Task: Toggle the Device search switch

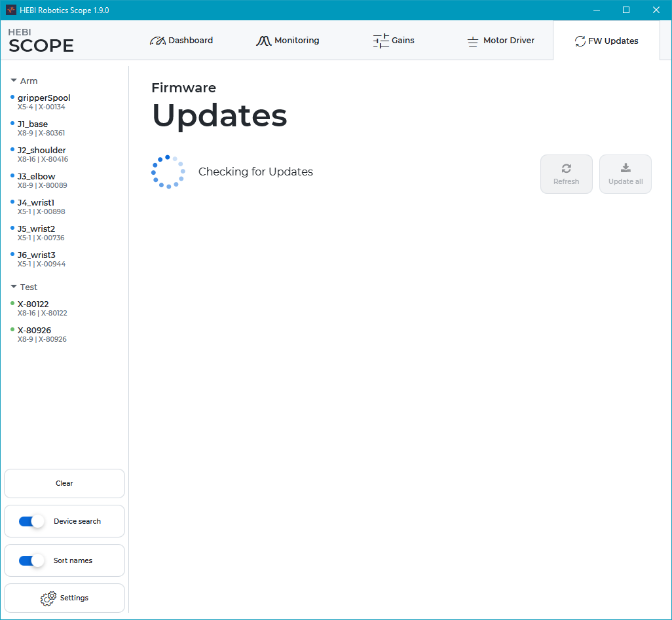Action: [x=31, y=521]
